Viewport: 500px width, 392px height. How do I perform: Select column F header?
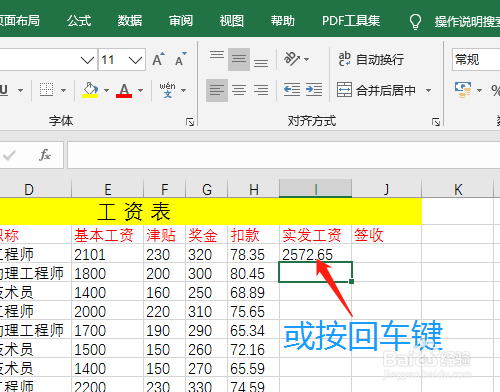click(x=165, y=189)
